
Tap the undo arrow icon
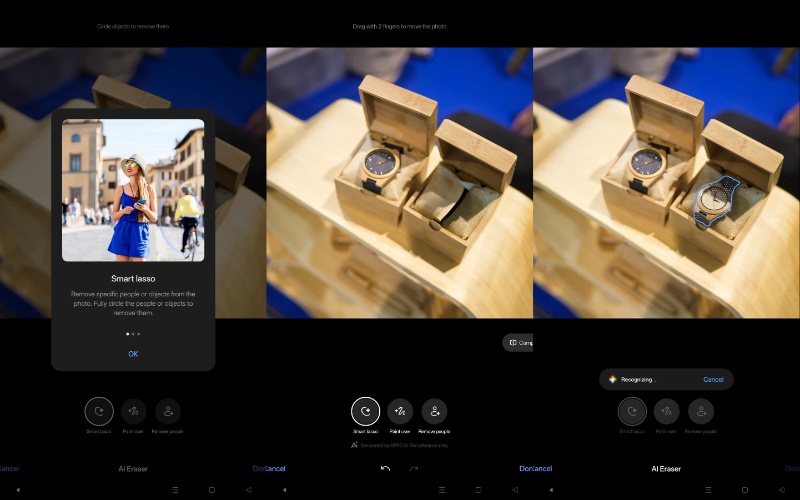pos(385,468)
